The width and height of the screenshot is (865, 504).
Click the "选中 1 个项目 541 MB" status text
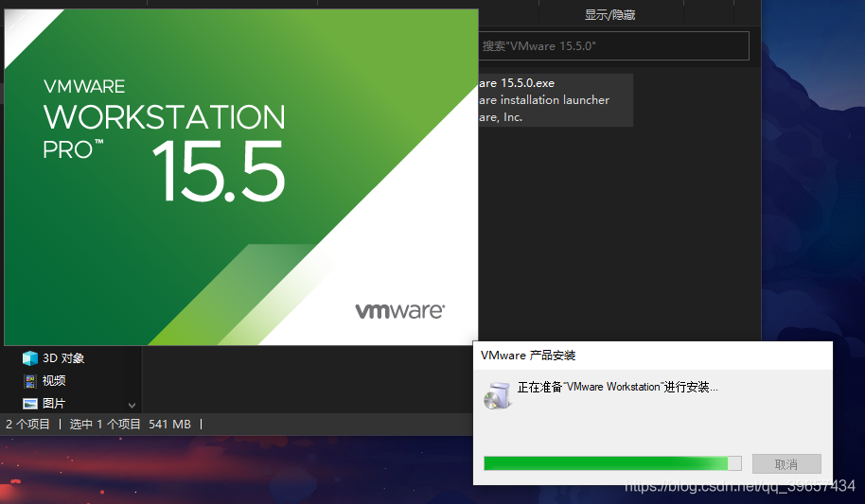point(131,424)
